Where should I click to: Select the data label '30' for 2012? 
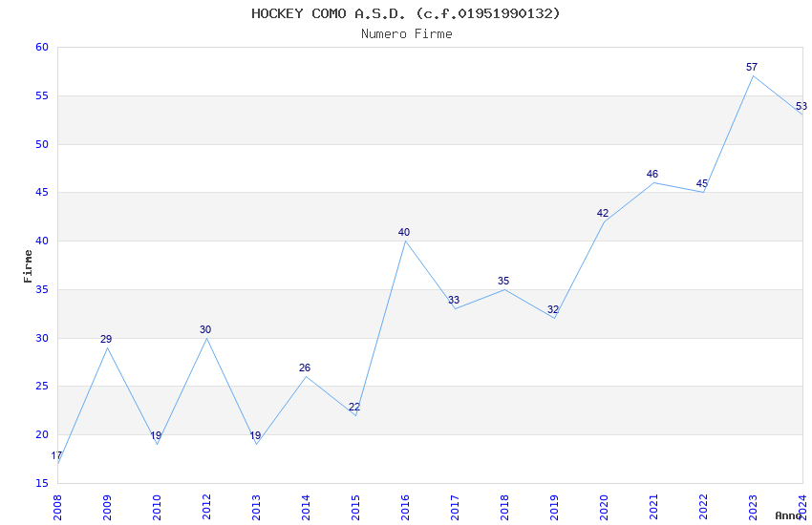[x=205, y=329]
